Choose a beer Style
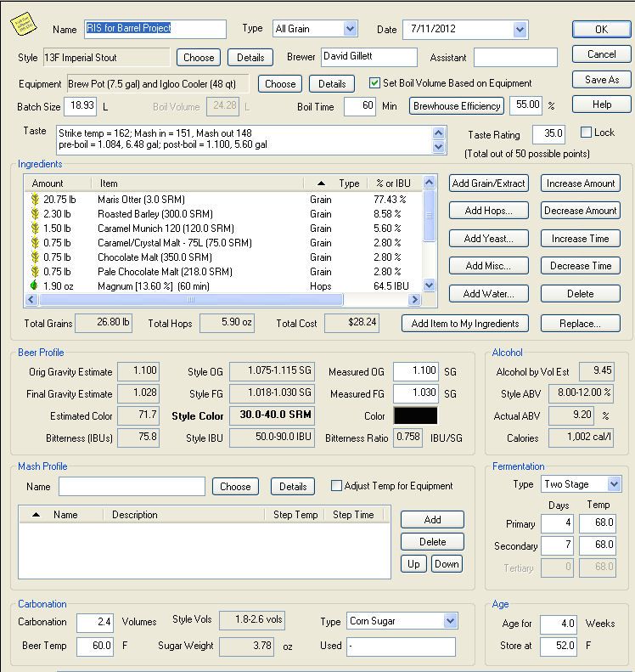The height and width of the screenshot is (672, 635). coord(199,58)
